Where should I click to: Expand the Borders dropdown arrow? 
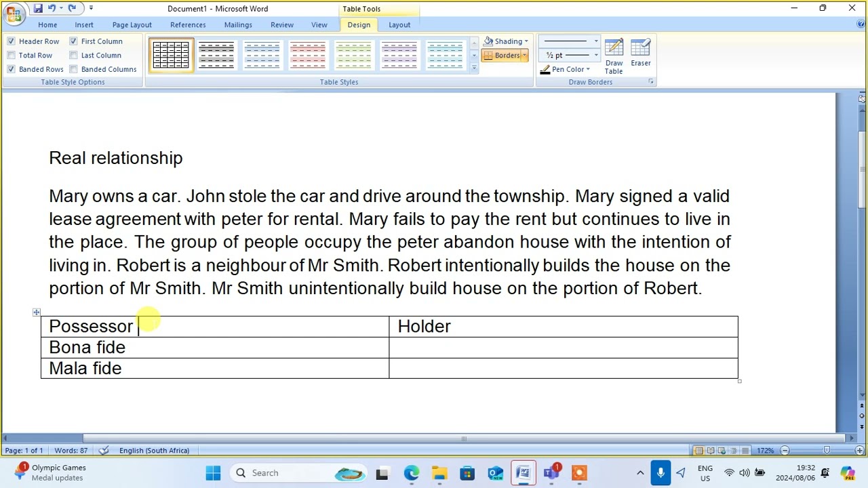coord(525,56)
